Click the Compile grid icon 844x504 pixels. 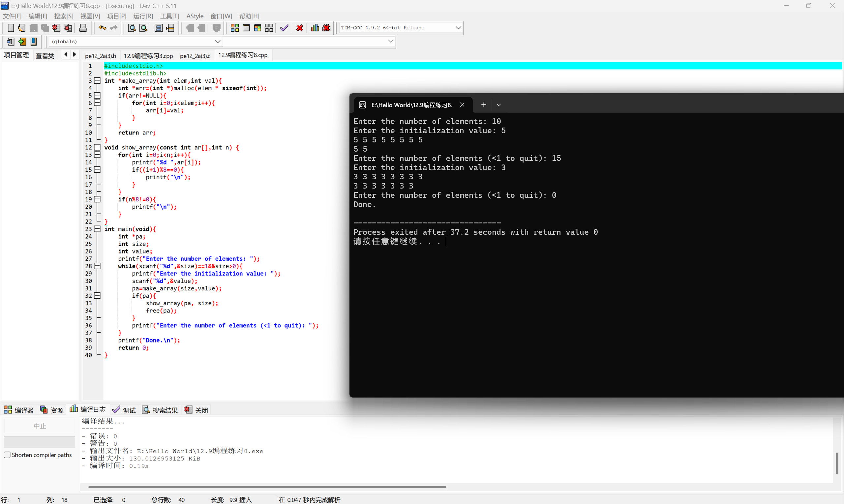[235, 28]
